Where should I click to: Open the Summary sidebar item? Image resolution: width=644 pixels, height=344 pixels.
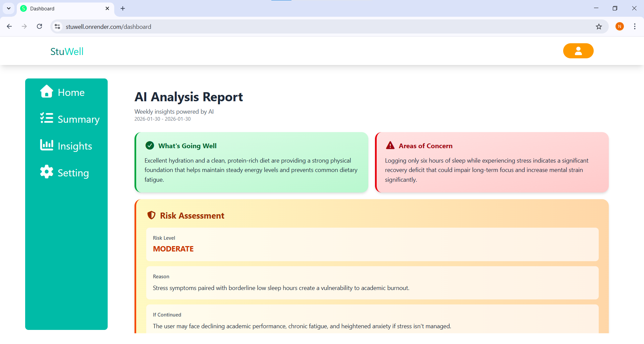[x=70, y=119]
